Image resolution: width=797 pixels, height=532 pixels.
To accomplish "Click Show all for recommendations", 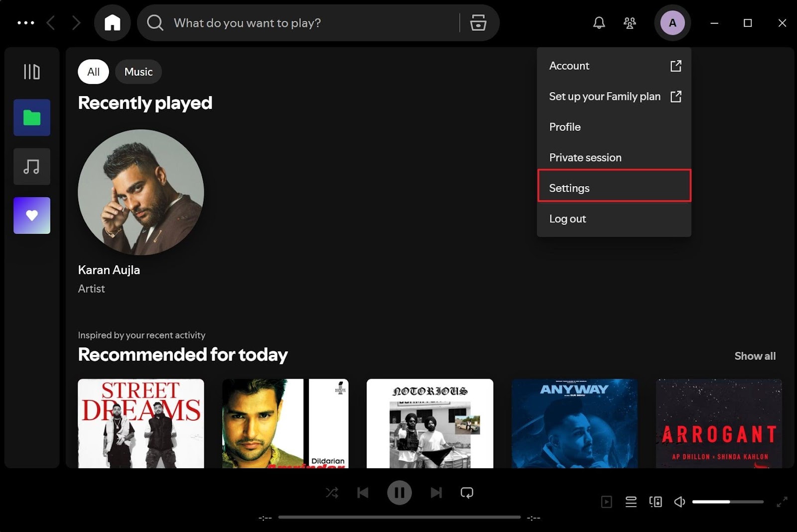I will click(755, 356).
